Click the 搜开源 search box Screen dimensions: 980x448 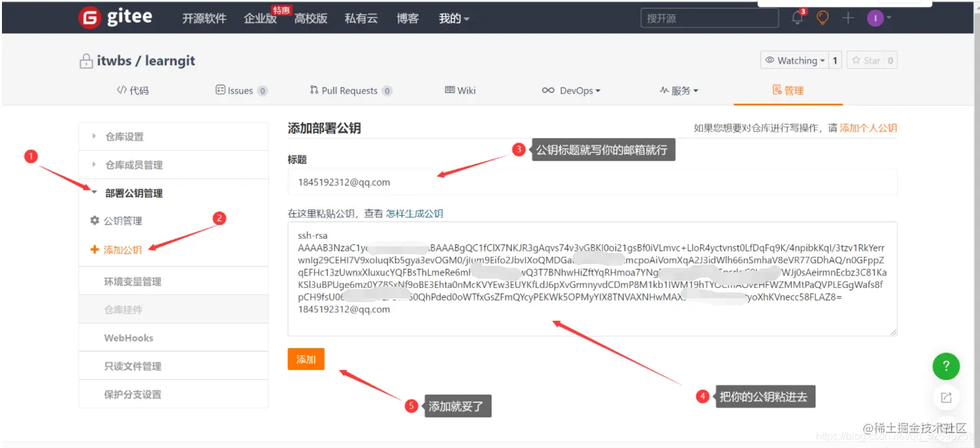click(x=710, y=18)
